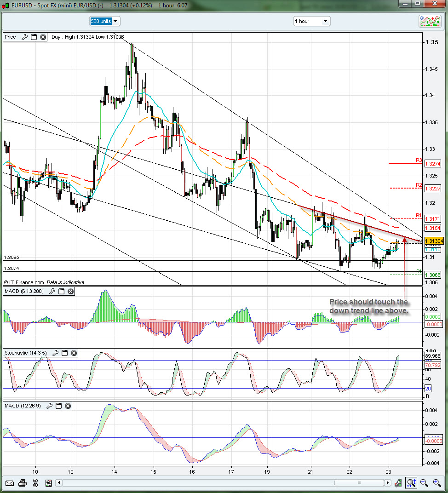Image resolution: width=448 pixels, height=493 pixels.
Task: Click the zoom in magnifier icon
Action: [x=437, y=483]
